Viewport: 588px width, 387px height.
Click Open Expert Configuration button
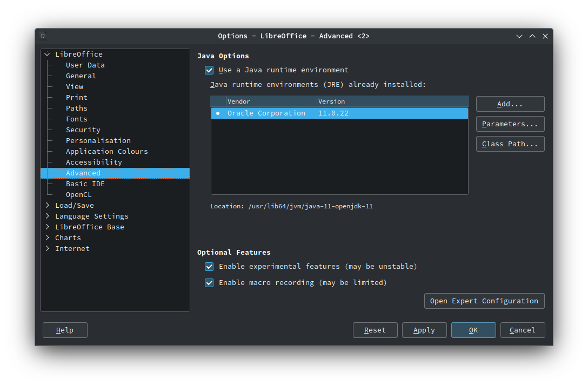point(484,301)
